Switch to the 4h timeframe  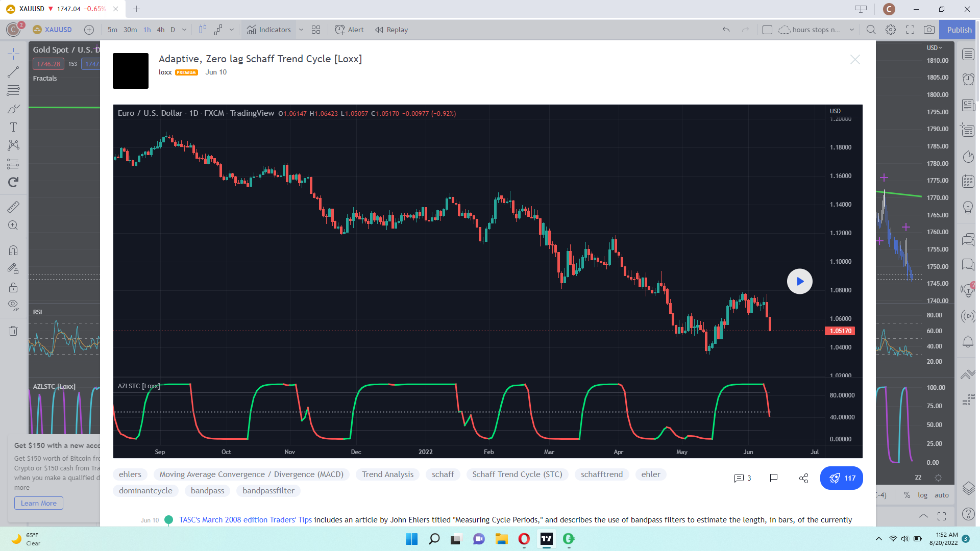pos(160,30)
